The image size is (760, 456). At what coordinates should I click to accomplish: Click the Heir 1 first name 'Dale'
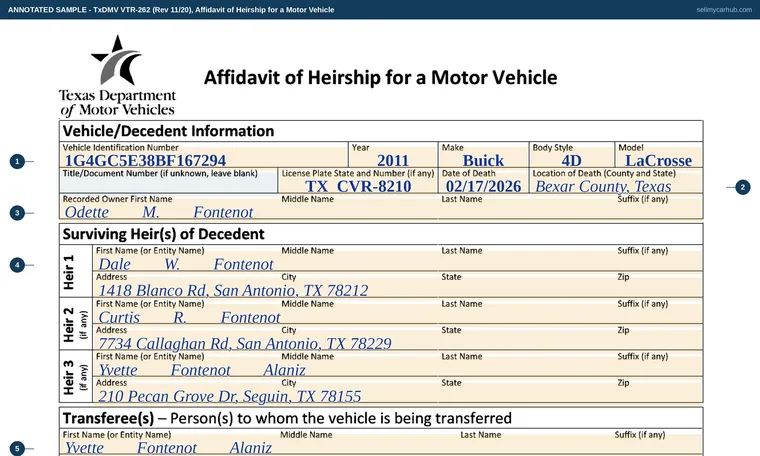point(114,264)
